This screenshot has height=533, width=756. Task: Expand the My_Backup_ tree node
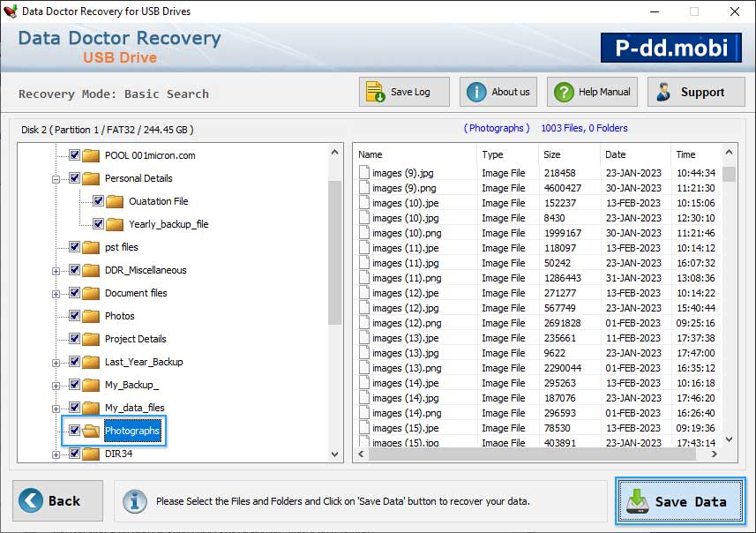coord(56,386)
